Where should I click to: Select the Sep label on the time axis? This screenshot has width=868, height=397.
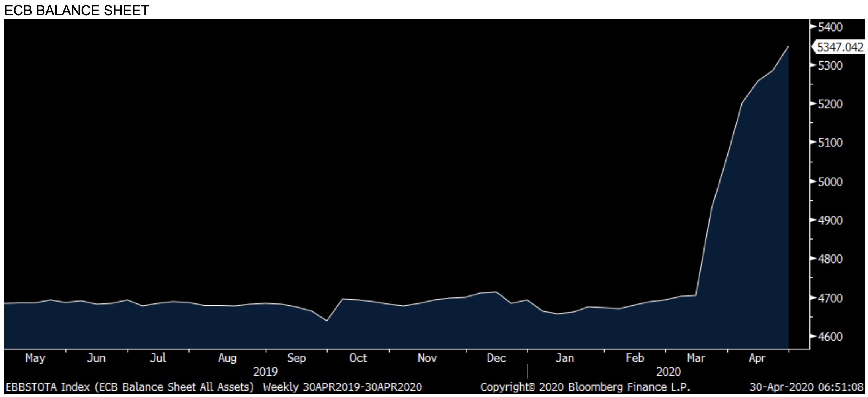click(x=296, y=358)
